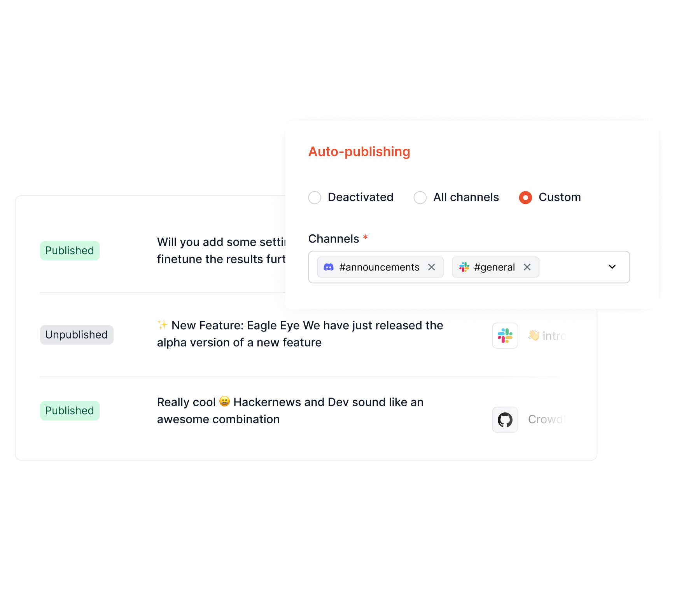This screenshot has width=700, height=604.
Task: Expand the Channels dropdown chevron
Action: point(612,267)
